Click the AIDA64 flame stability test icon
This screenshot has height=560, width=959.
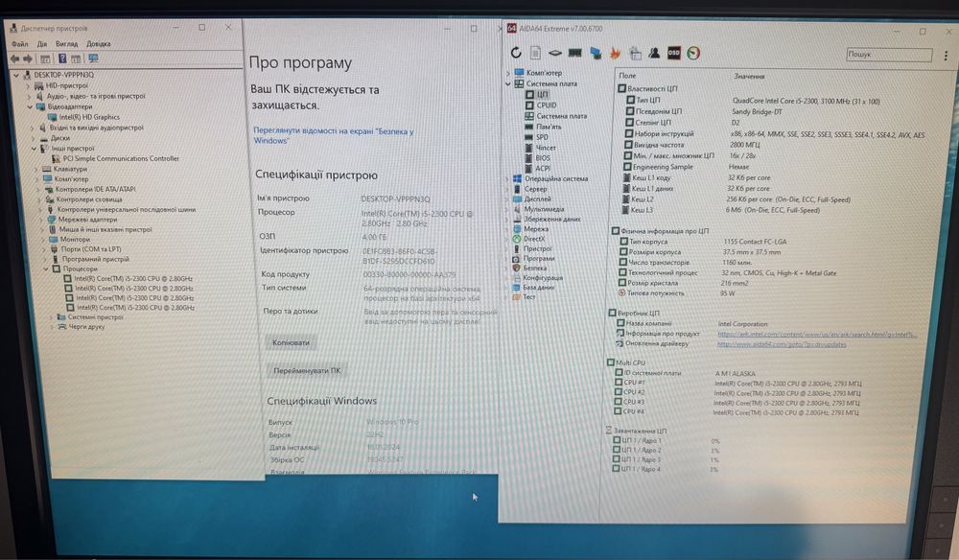615,54
